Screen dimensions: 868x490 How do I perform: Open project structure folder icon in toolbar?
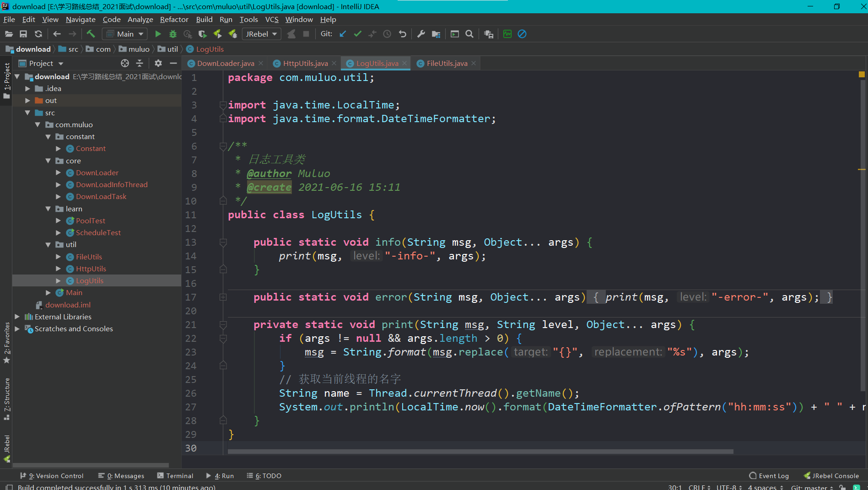[x=436, y=34]
